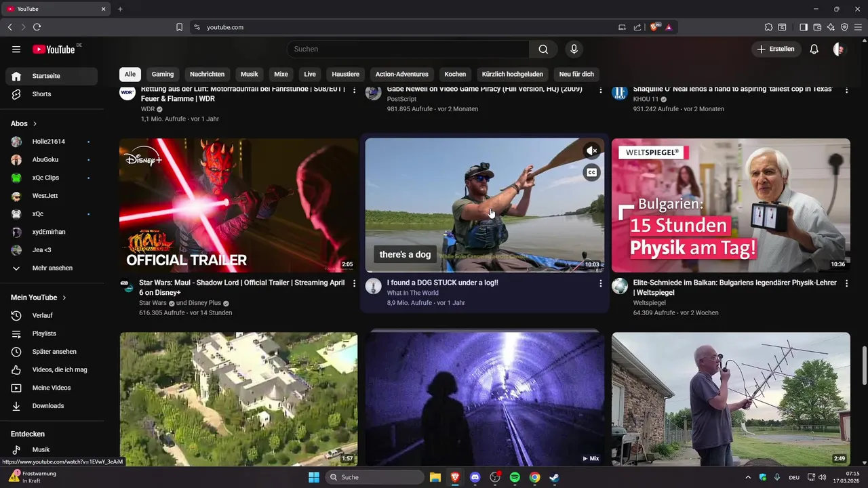This screenshot has width=868, height=488.
Task: Open the YouTube guide hamburger menu
Action: [x=16, y=49]
